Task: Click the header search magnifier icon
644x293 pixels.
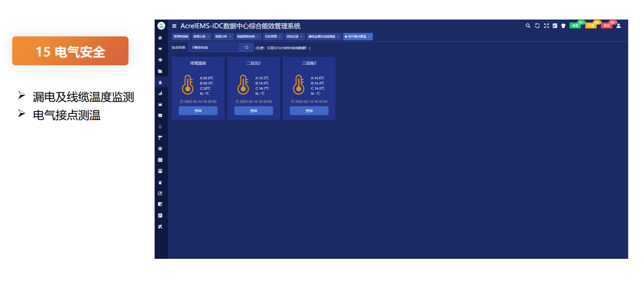Action: click(x=528, y=26)
